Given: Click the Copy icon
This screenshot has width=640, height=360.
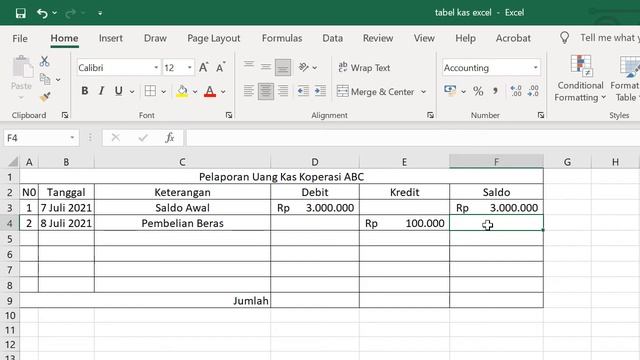Looking at the screenshot, I should (45, 79).
